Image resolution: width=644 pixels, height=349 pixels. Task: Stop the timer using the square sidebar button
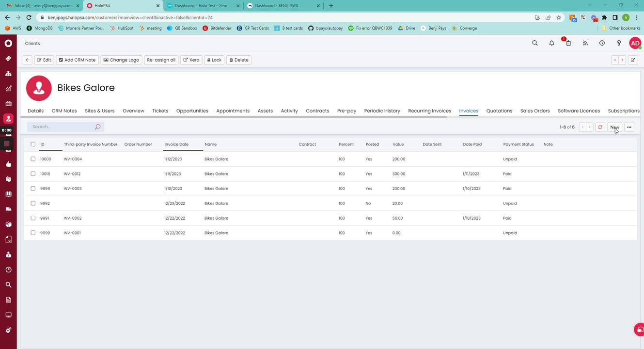tap(7, 143)
